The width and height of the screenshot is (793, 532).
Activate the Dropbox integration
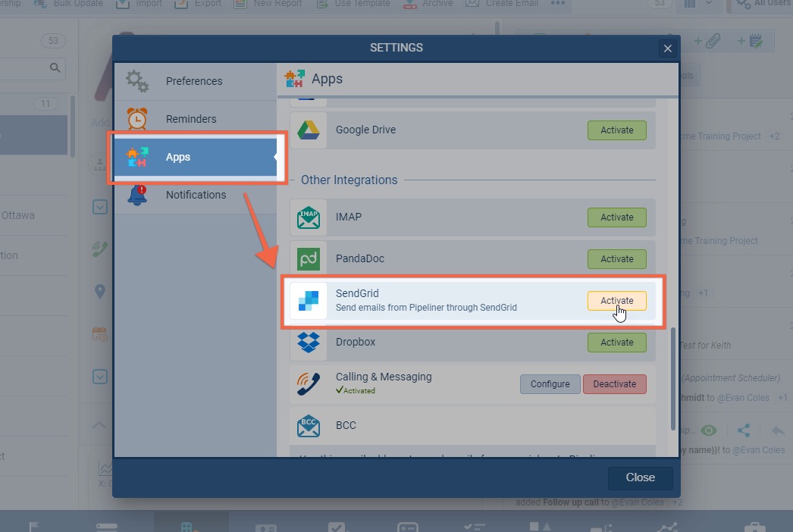click(x=616, y=343)
